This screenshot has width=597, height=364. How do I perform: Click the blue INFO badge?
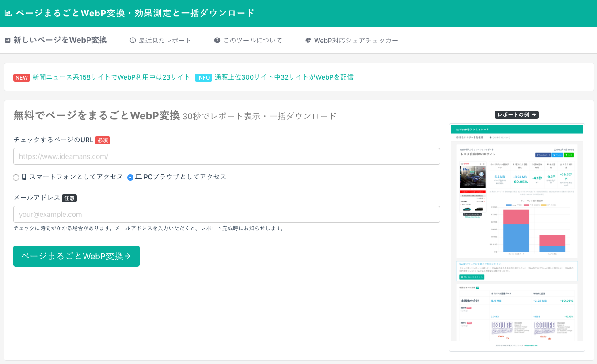point(203,77)
